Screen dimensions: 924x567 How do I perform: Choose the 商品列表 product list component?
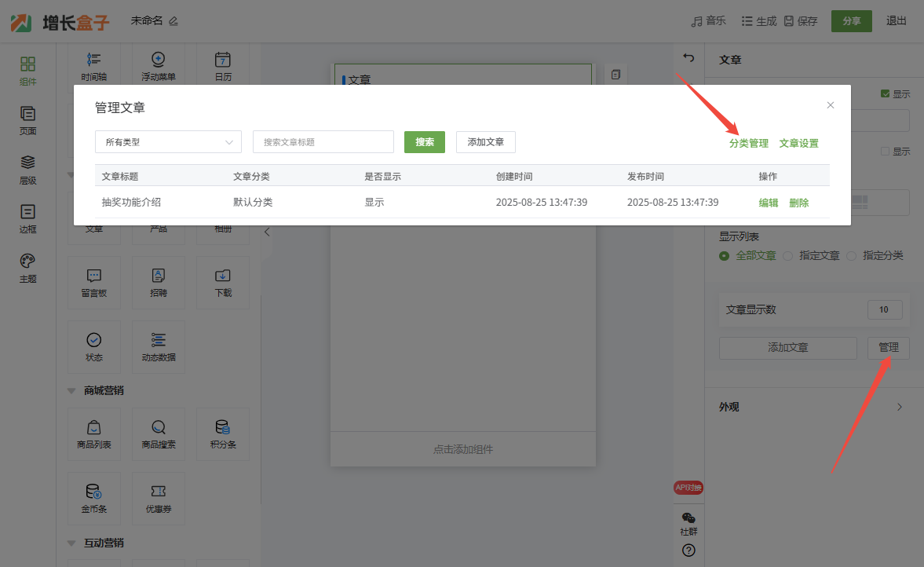[94, 433]
